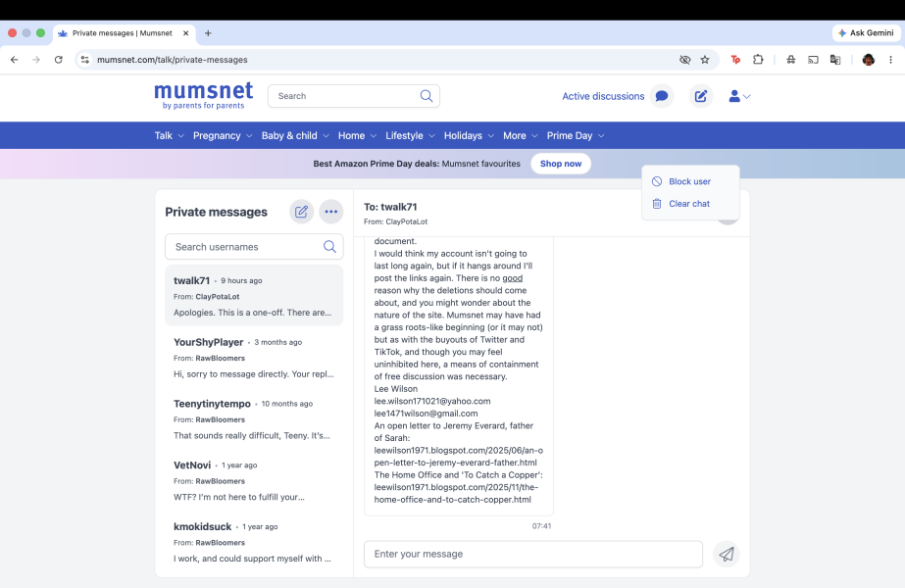Click the open-letter-to-jeremy-everard blogspot URL

[x=458, y=457]
